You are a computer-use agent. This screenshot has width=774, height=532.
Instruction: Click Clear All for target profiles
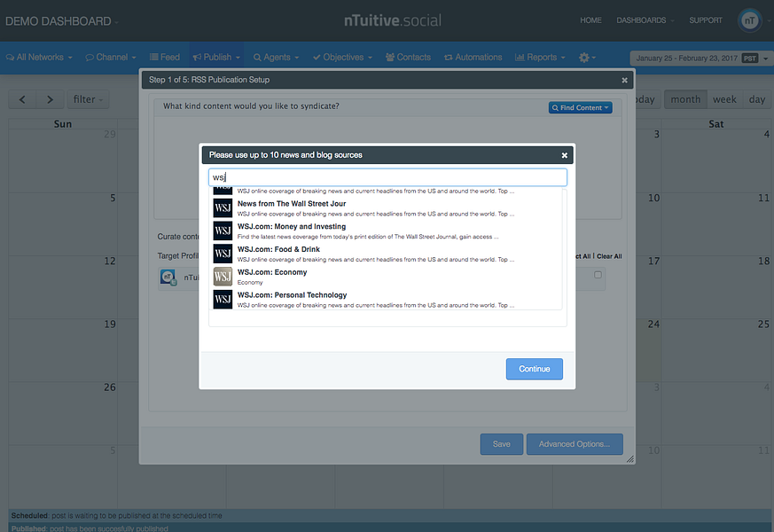point(609,256)
